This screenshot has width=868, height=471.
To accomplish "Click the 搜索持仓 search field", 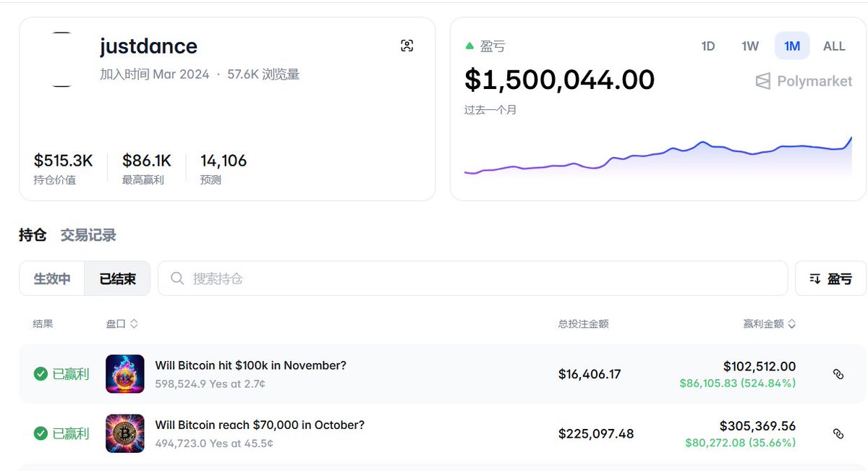I will (x=477, y=279).
